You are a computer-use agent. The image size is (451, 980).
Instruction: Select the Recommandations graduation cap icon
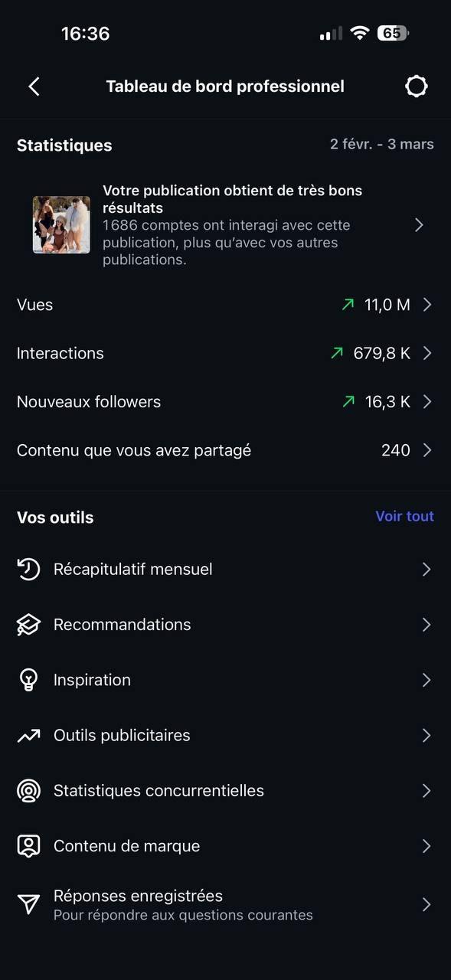[x=27, y=624]
